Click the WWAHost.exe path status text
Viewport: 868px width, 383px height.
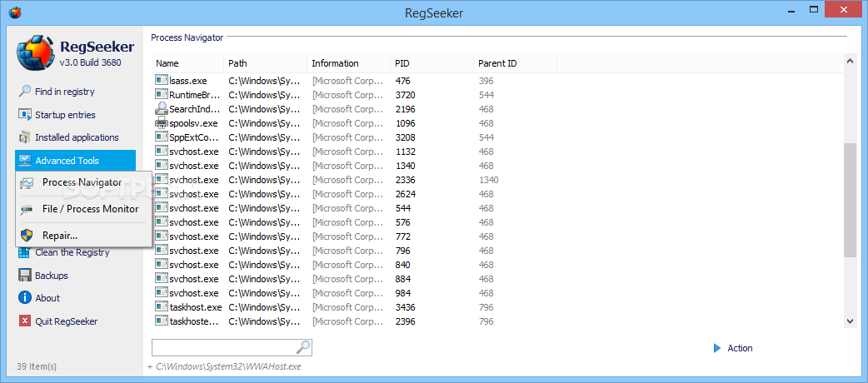coord(228,366)
